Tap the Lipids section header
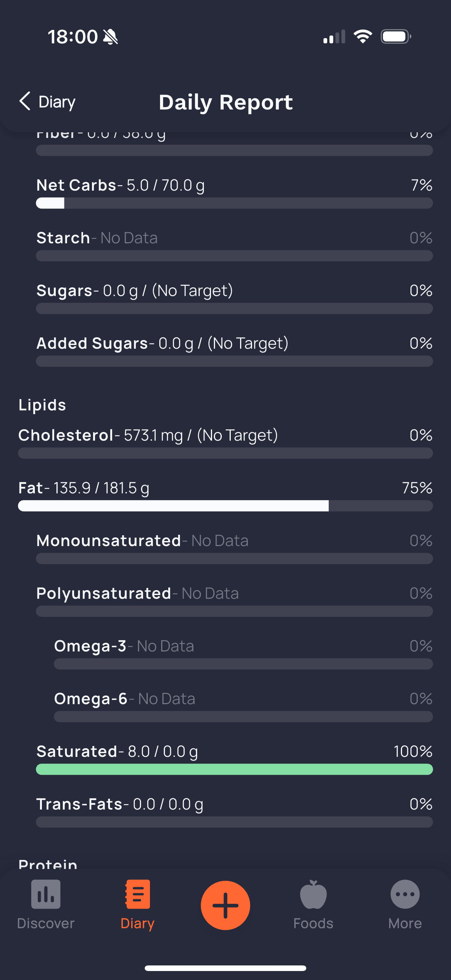Screen dimensions: 451x980 tap(42, 405)
